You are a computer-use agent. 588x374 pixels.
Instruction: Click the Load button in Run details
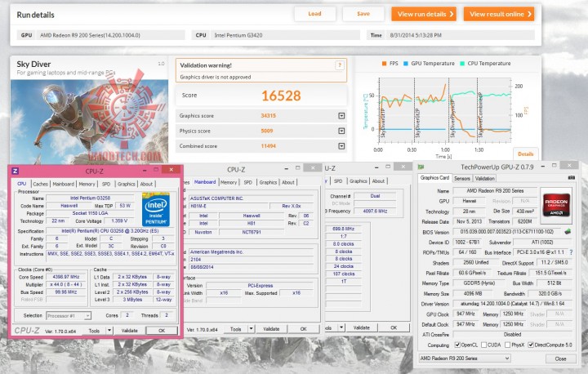pyautogui.click(x=314, y=14)
